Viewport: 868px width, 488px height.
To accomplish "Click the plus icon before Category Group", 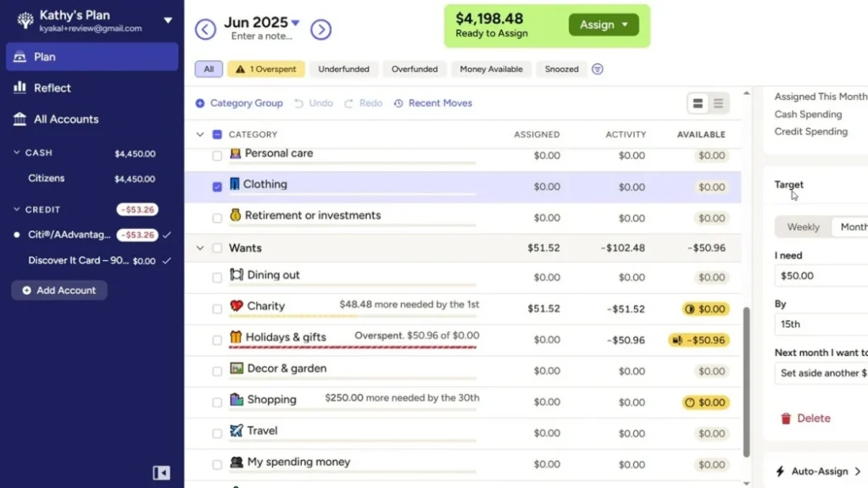I will pyautogui.click(x=200, y=103).
